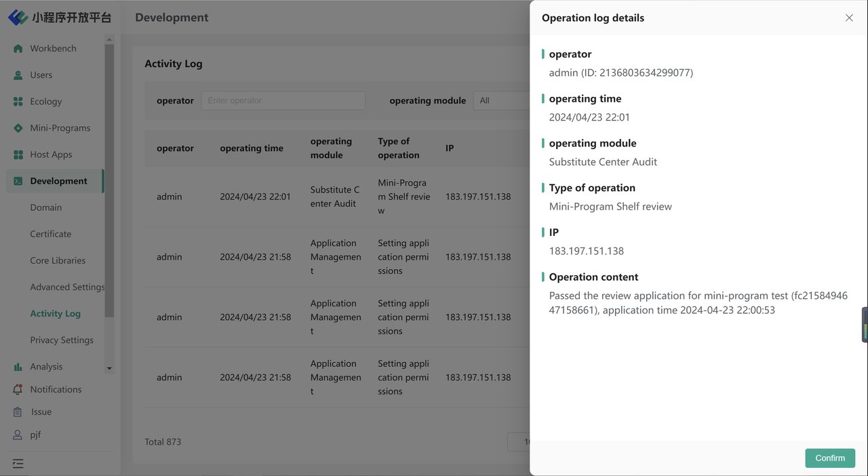Click the platform logo icon

pyautogui.click(x=18, y=17)
